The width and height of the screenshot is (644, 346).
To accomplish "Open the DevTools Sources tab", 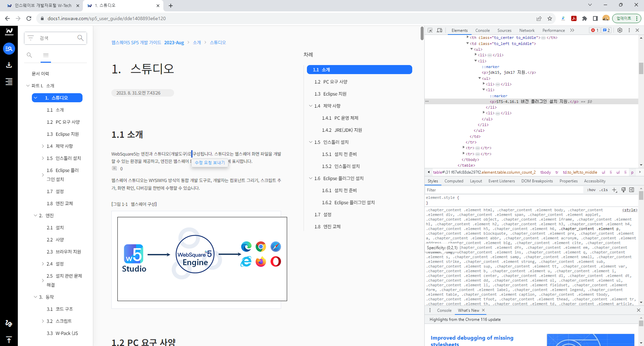I will (x=504, y=30).
